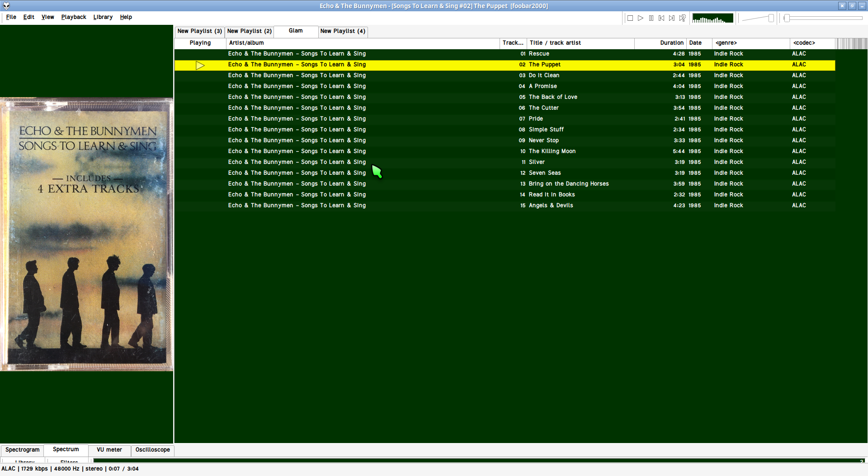The height and width of the screenshot is (476, 868).
Task: Open the File menu
Action: [x=11, y=17]
